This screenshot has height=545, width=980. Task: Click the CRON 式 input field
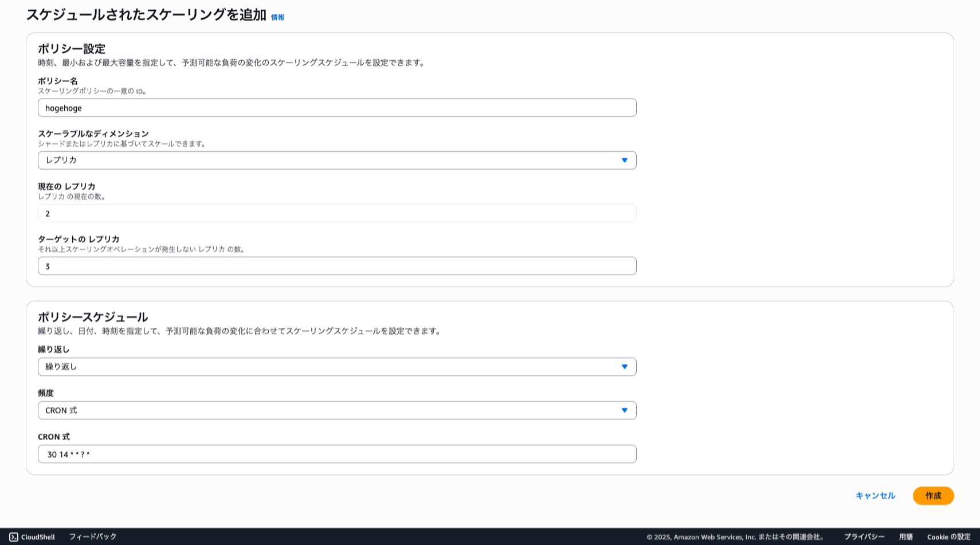point(337,454)
